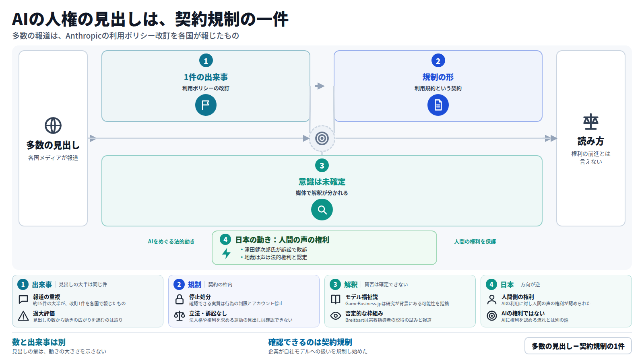Click the person icon beside 人間側の権利
The width and height of the screenshot is (644, 362).
492,300
